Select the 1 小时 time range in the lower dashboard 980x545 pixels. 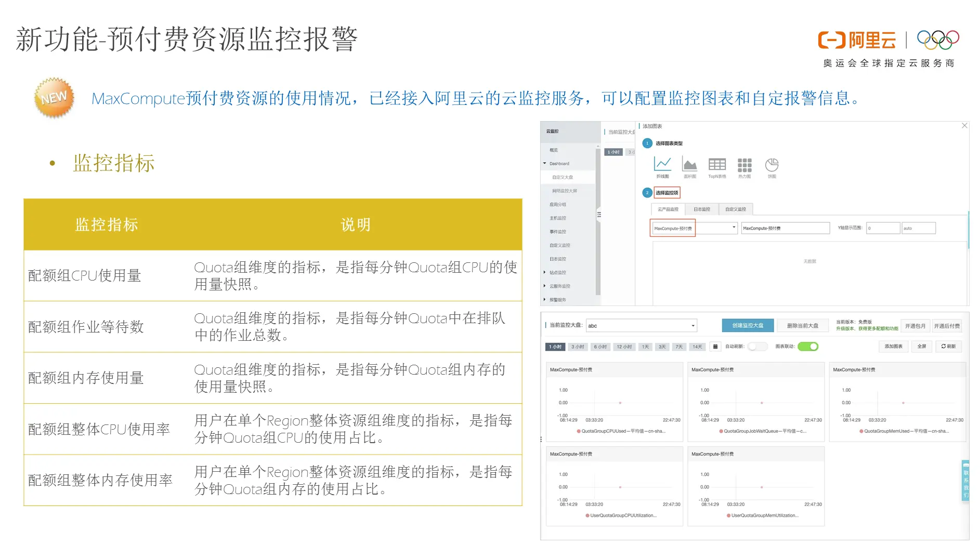click(x=555, y=347)
